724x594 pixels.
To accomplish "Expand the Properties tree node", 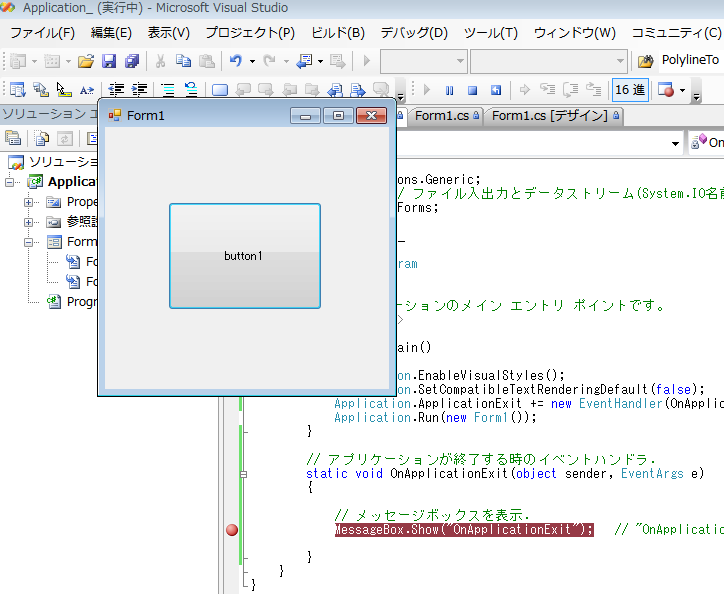I will coord(28,202).
